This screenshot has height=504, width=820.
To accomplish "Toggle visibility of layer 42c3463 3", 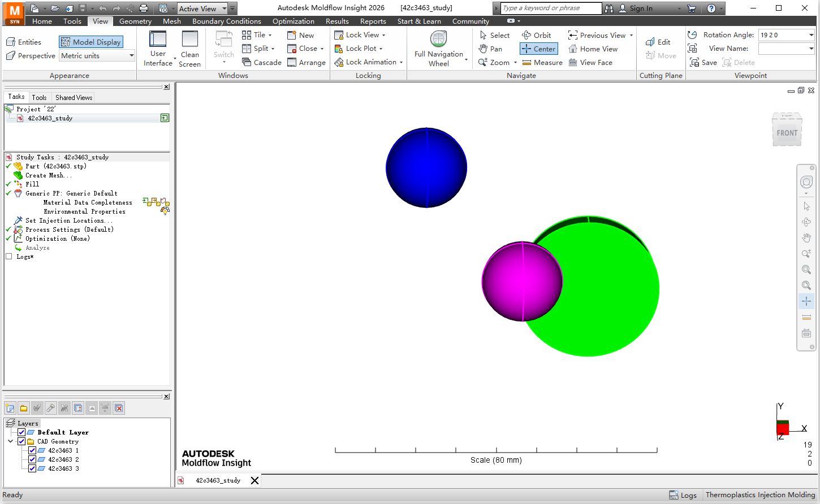I will (32, 468).
